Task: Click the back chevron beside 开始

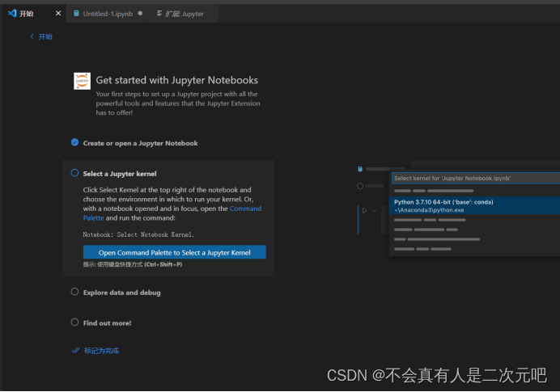Action: coord(32,36)
